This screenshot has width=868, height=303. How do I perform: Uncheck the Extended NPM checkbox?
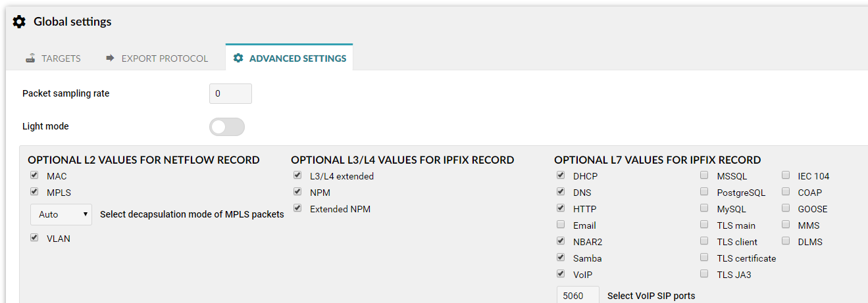pyautogui.click(x=297, y=208)
